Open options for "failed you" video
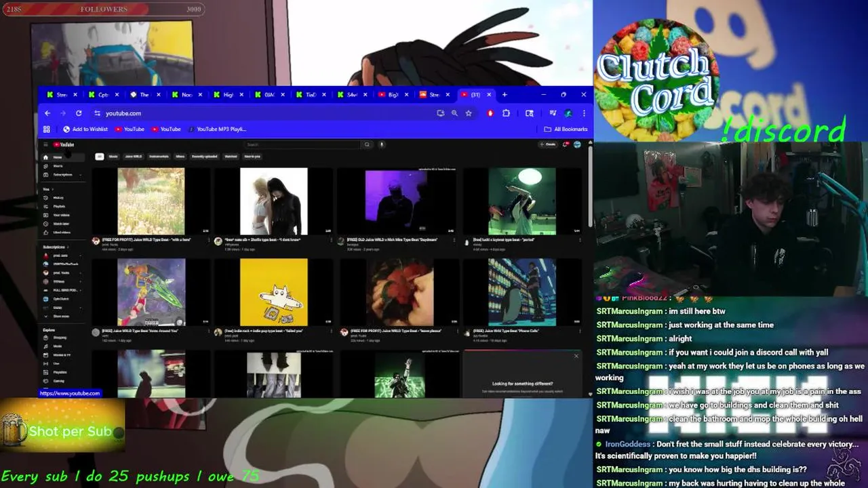 coord(332,331)
